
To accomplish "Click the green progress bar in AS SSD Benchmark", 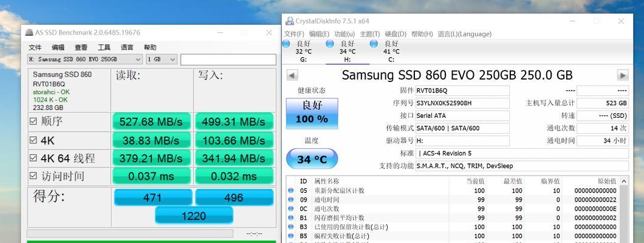I will click(151, 242).
